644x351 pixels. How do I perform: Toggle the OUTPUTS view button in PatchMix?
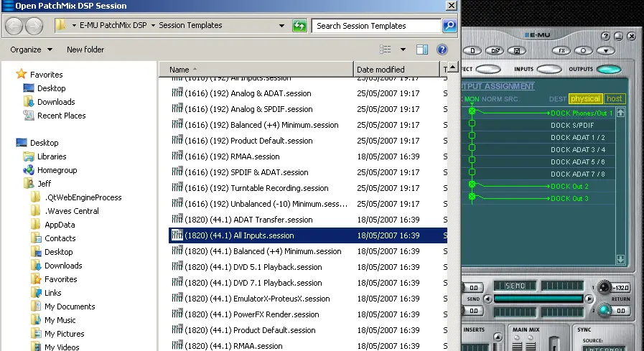pyautogui.click(x=609, y=70)
